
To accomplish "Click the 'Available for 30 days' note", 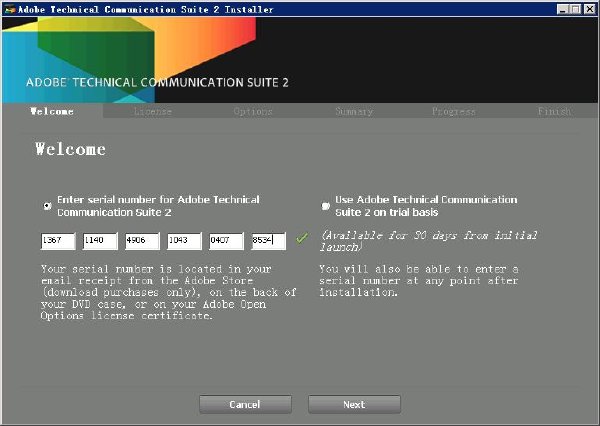I will pos(429,241).
